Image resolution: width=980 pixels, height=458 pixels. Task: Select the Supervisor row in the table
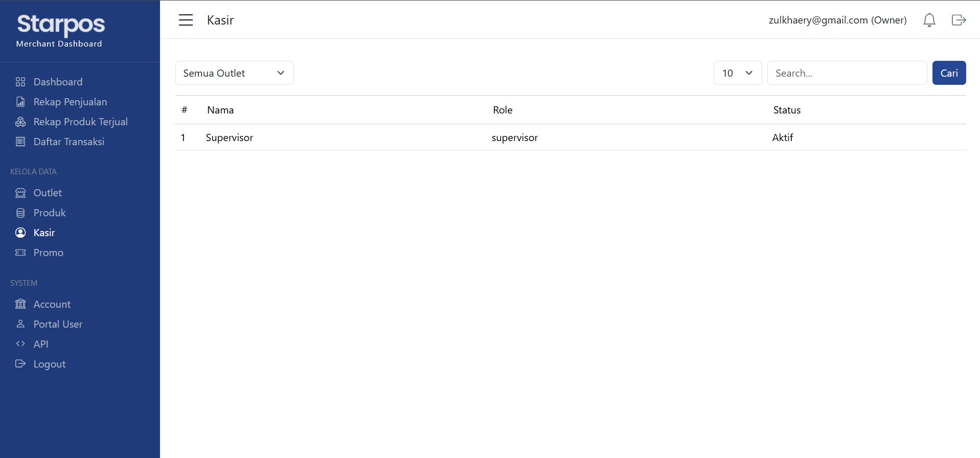tap(571, 138)
